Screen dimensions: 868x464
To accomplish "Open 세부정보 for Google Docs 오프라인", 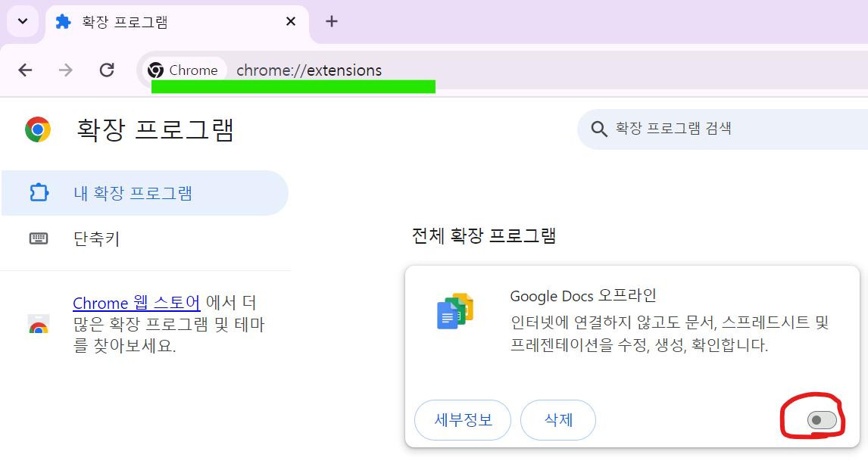I will coord(463,420).
